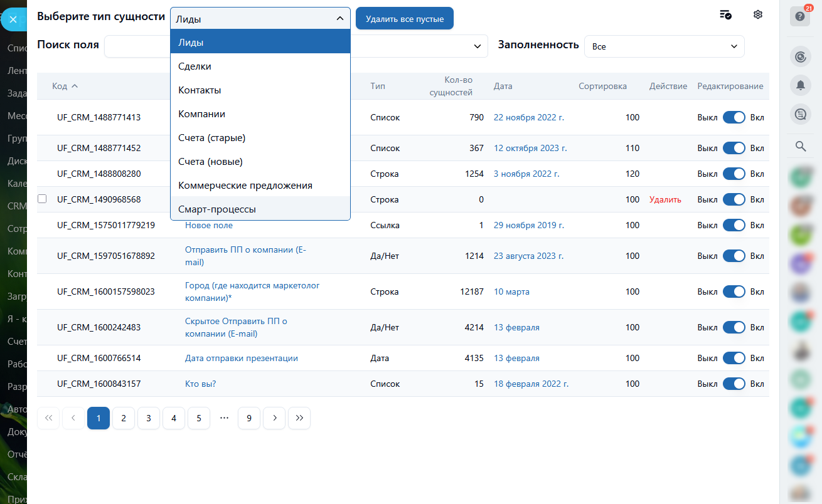The image size is (822, 504).
Task: Go to next page using arrow icon
Action: coord(274,418)
